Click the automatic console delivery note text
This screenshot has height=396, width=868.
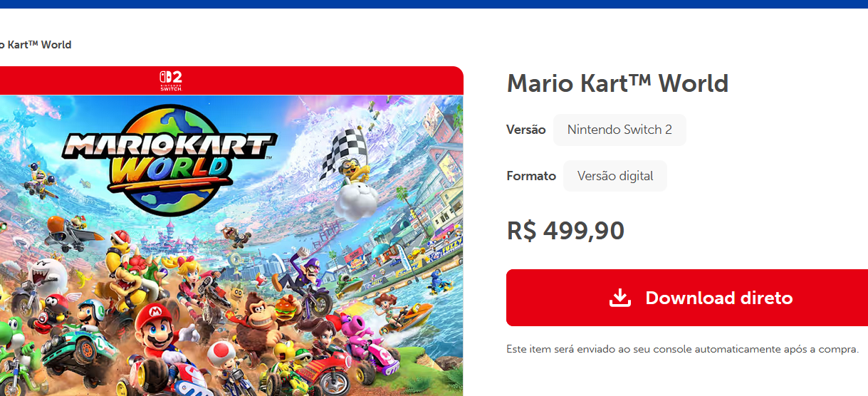pyautogui.click(x=682, y=349)
